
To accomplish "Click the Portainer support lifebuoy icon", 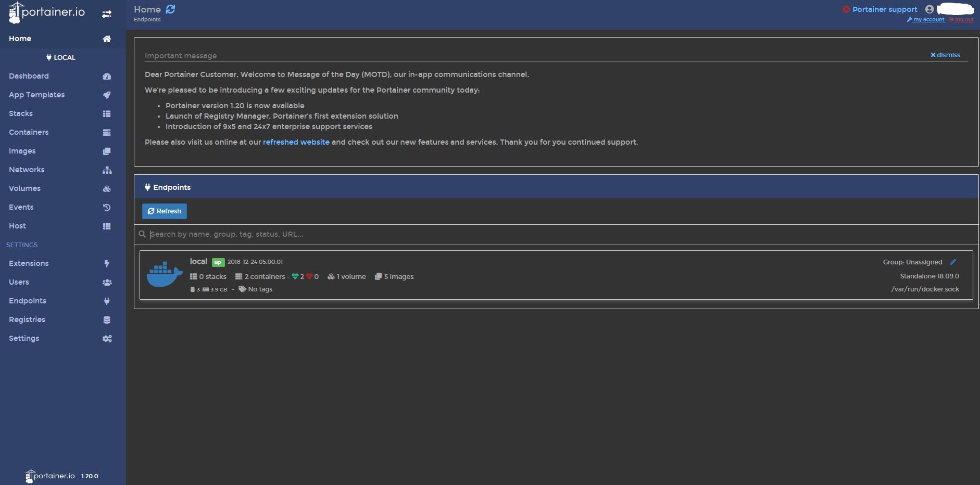I will (846, 9).
